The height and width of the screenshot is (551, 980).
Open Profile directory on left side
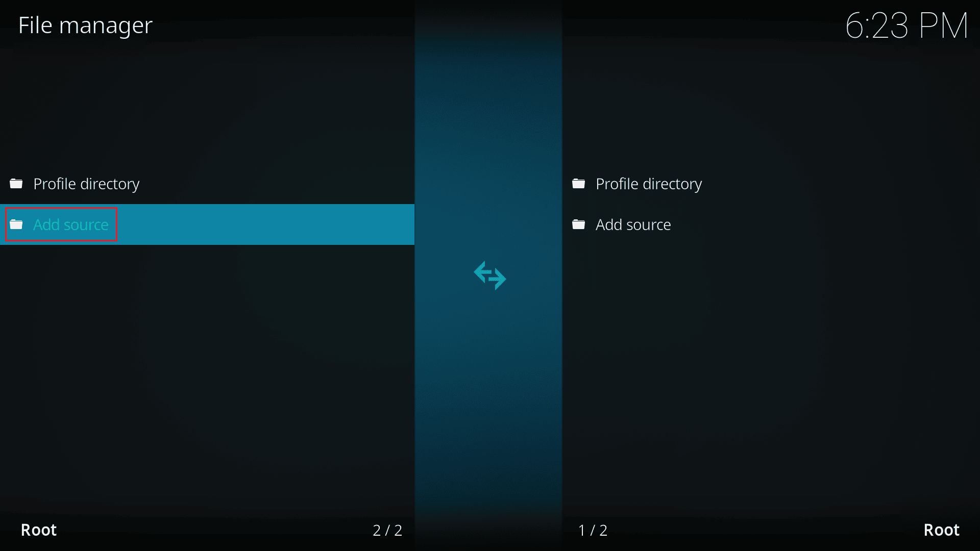pos(86,183)
